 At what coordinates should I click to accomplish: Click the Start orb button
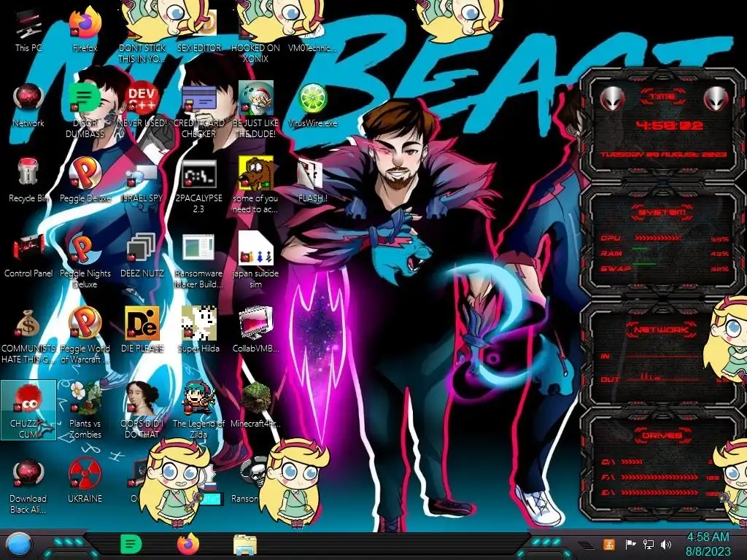(18, 545)
